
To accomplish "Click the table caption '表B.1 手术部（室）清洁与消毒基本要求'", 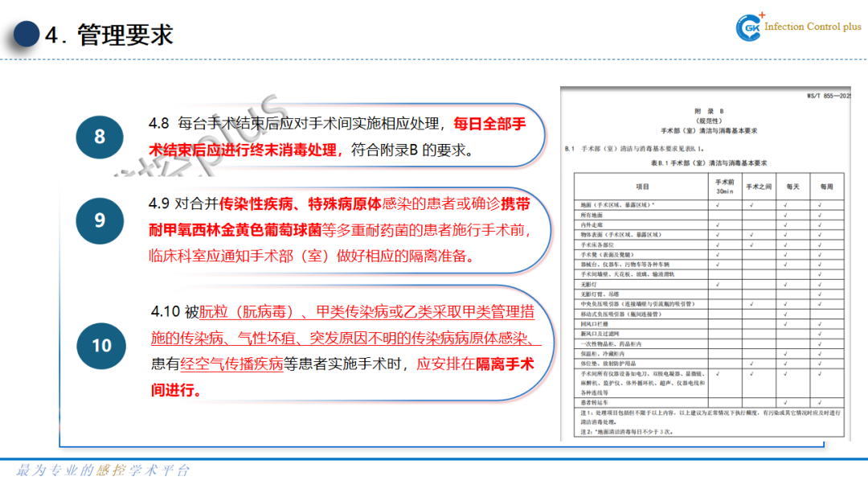I will (709, 163).
